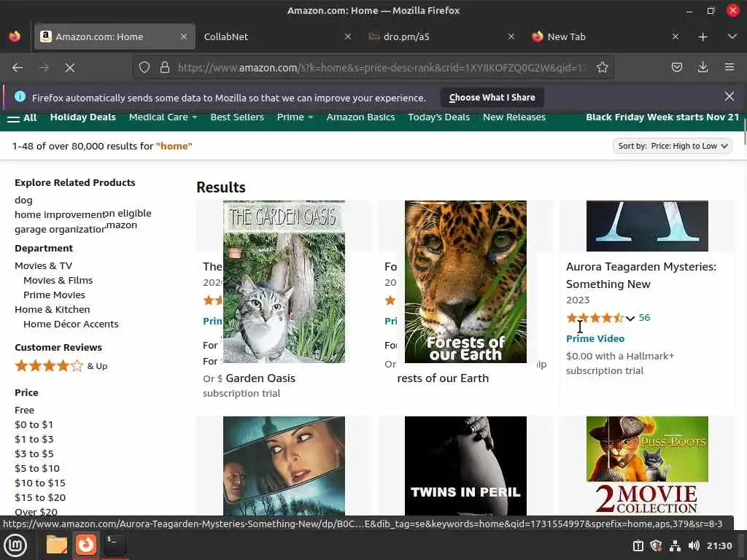Viewport: 747px width, 560px height.
Task: Filter by four stars & Up reviews
Action: (x=61, y=366)
